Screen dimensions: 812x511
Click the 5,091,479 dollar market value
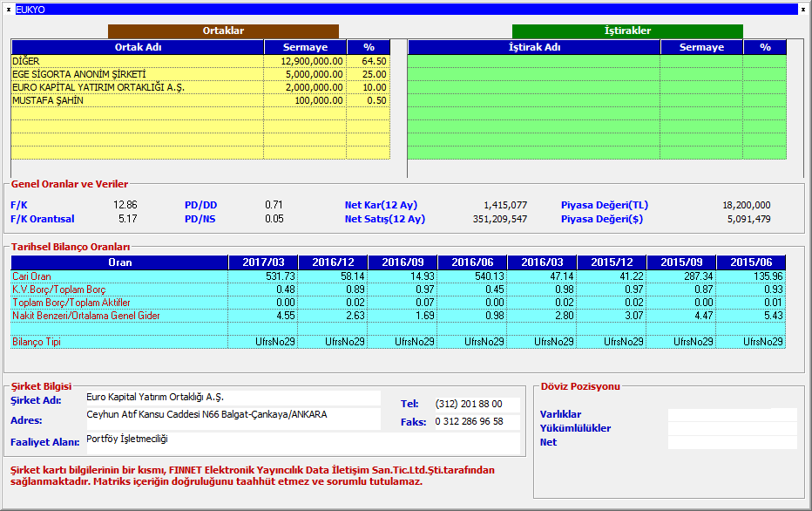748,219
